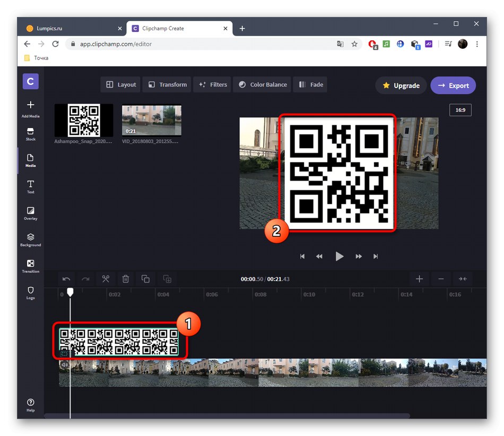
Task: Open the browser profile avatar
Action: (463, 44)
